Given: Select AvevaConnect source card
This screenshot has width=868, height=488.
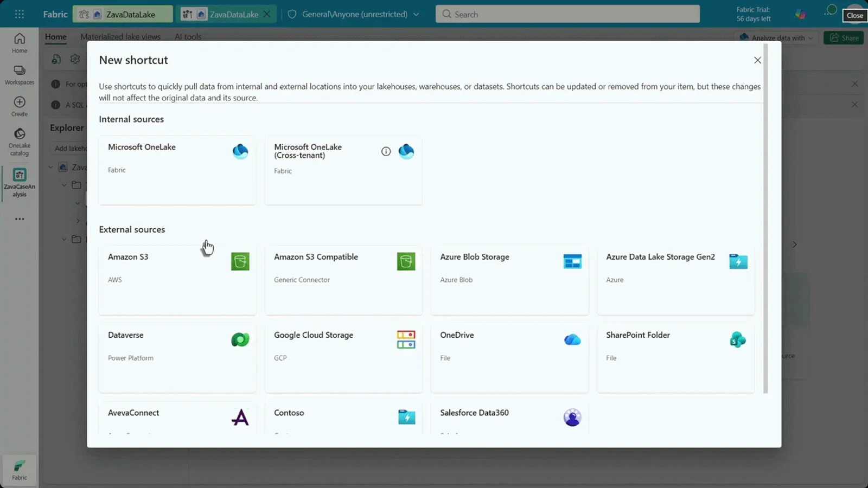Looking at the screenshot, I should (177, 418).
